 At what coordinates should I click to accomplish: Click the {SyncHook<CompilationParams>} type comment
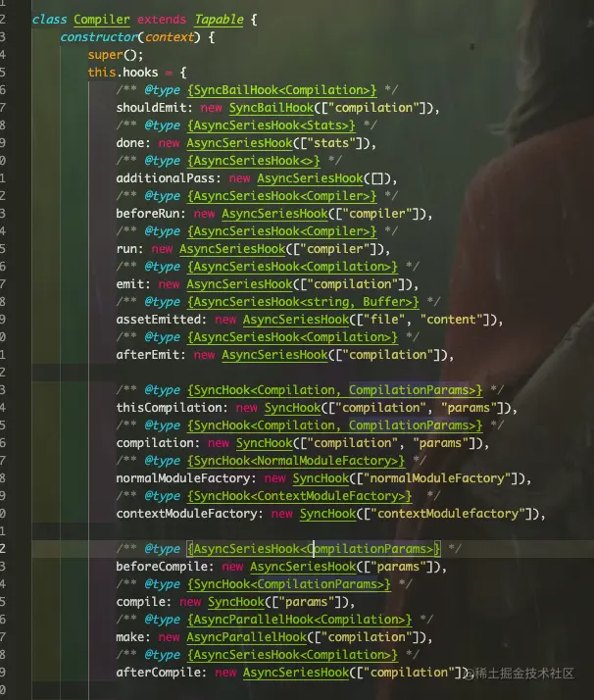click(x=289, y=584)
